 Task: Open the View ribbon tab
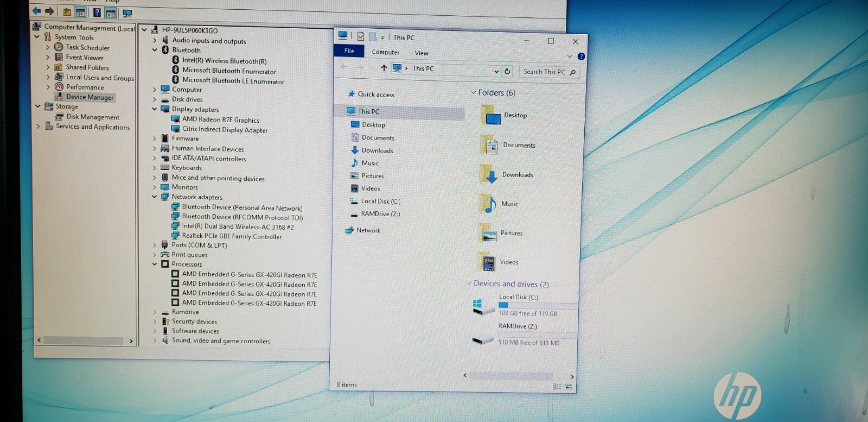[x=422, y=53]
